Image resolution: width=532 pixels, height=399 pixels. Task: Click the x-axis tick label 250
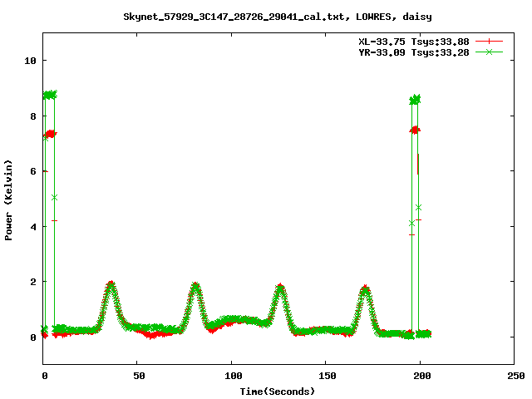coord(514,377)
